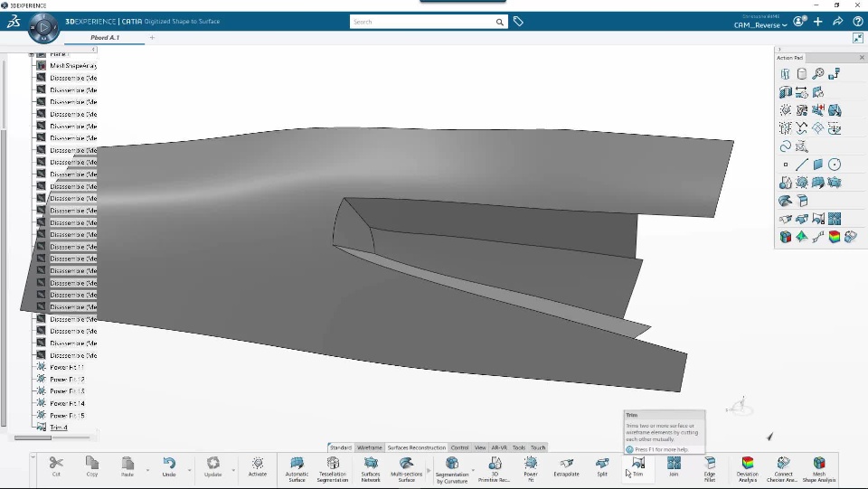This screenshot has height=489, width=868.
Task: Click the tree's horizontal scrollbar
Action: pos(33,437)
